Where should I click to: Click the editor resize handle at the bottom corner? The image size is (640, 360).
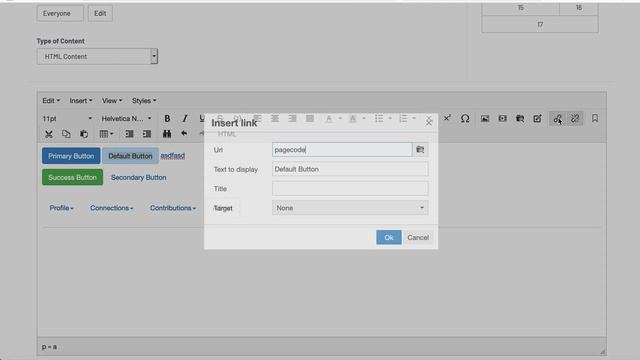click(x=602, y=351)
